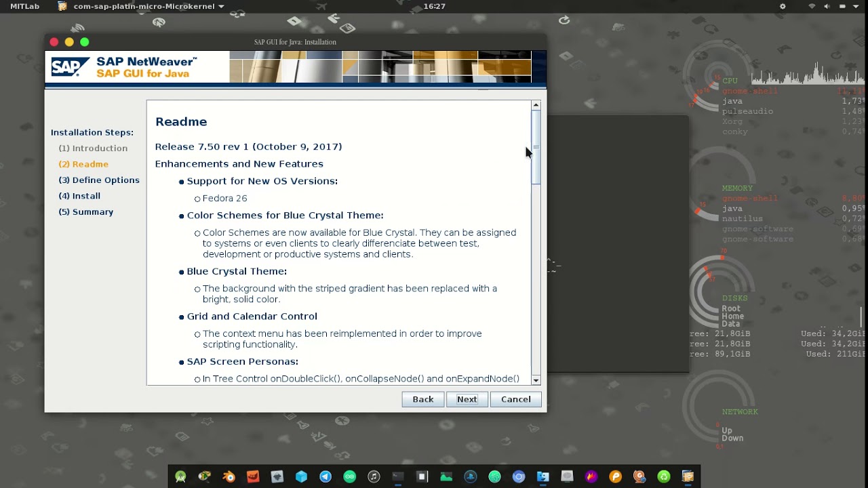Click the Readme scrollbar up arrow

pos(536,105)
